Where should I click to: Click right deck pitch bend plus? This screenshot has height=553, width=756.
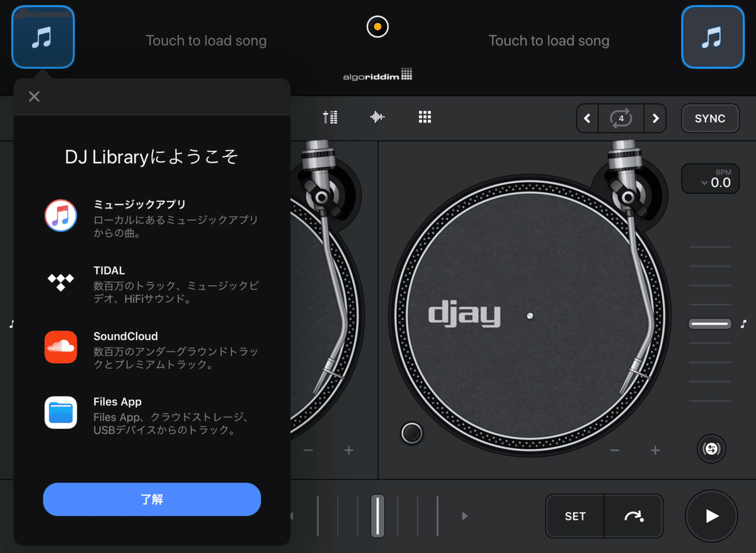pyautogui.click(x=655, y=450)
